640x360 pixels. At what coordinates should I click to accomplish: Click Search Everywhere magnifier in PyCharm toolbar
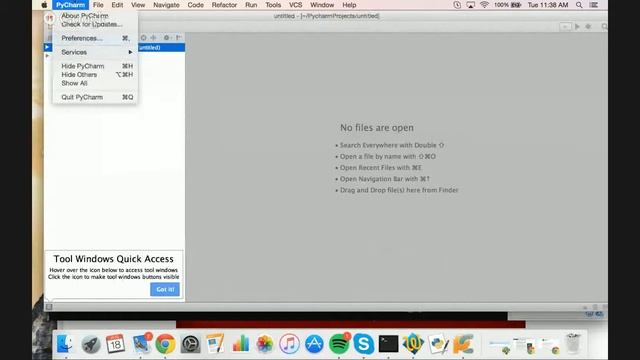click(604, 27)
